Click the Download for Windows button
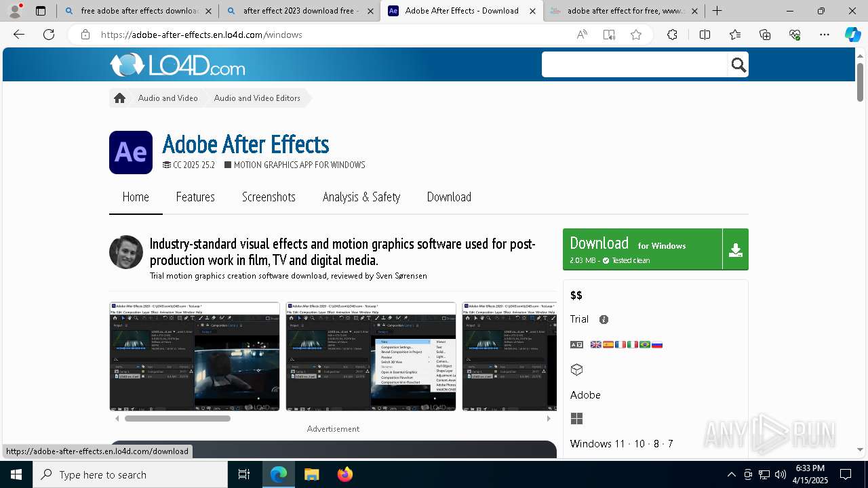This screenshot has height=488, width=868. click(x=642, y=249)
